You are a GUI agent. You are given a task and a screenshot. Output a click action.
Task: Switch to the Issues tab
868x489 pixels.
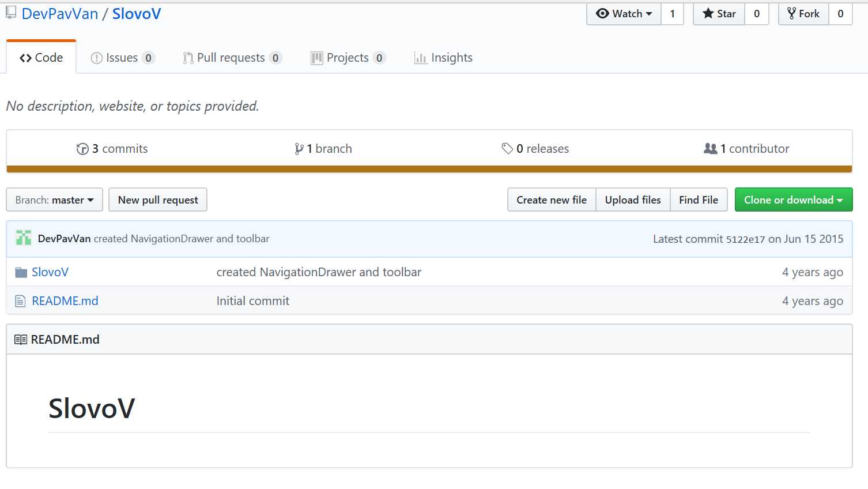[123, 58]
